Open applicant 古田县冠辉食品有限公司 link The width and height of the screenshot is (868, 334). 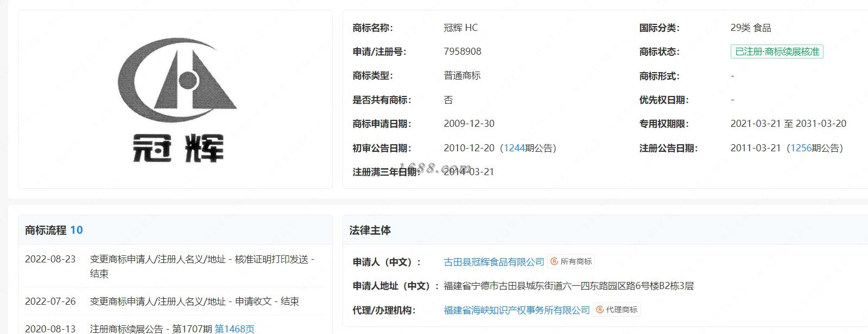(494, 262)
